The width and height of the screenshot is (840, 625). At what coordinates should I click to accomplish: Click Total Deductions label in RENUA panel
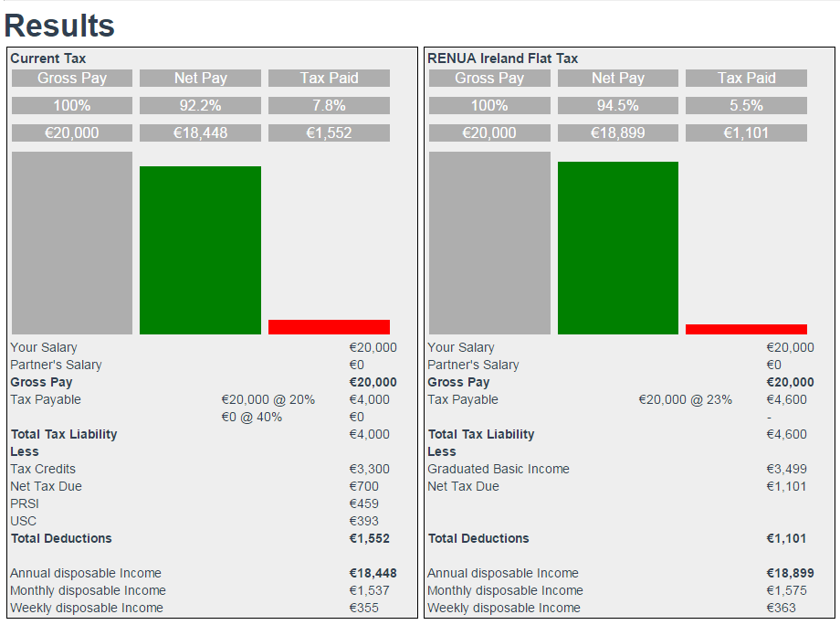point(478,539)
